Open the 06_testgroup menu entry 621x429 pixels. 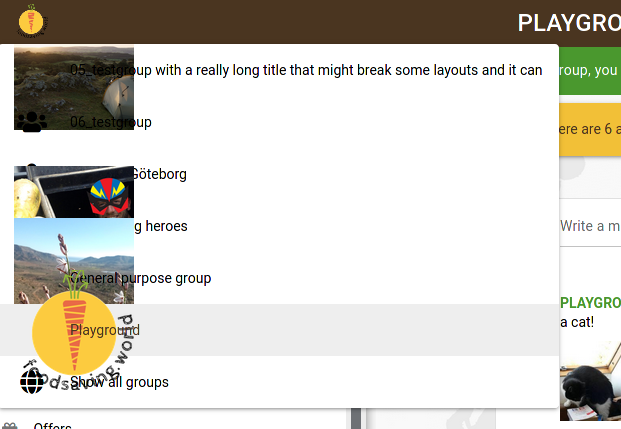279,122
